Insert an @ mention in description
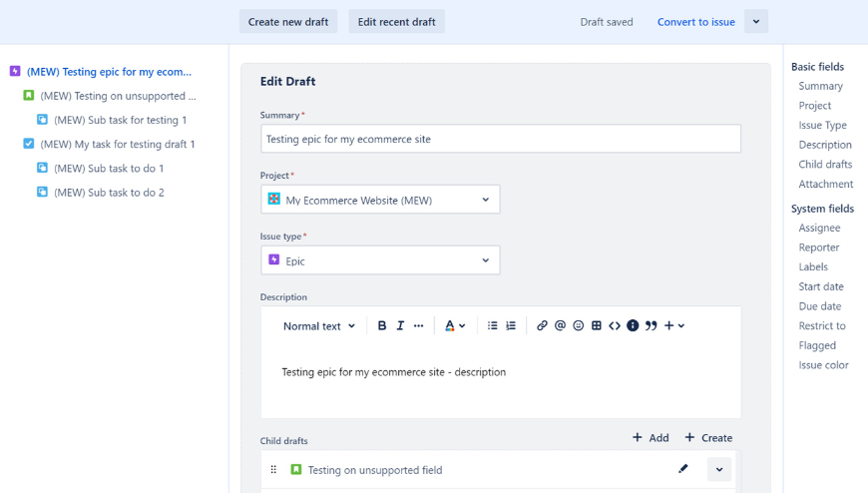 [x=560, y=326]
